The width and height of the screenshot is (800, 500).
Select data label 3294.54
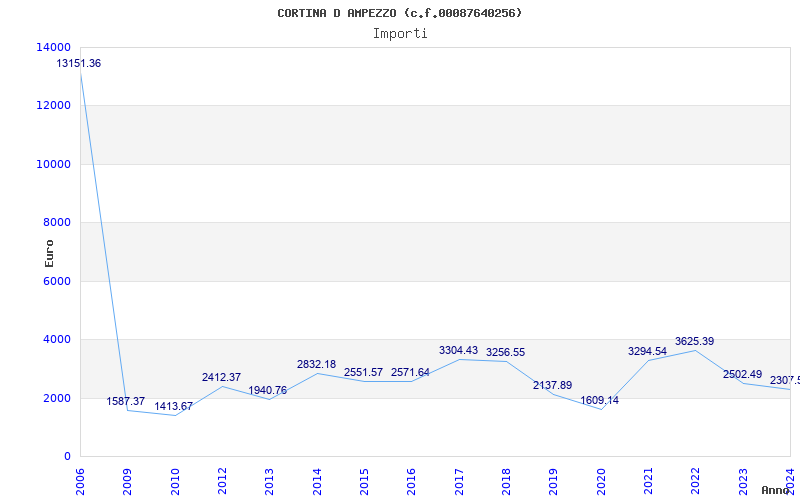(x=647, y=352)
